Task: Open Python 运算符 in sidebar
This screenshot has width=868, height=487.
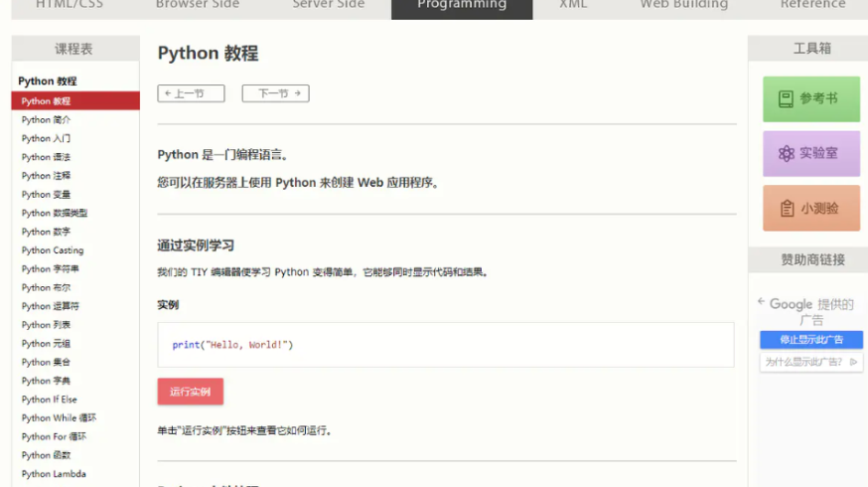Action: pyautogui.click(x=51, y=306)
